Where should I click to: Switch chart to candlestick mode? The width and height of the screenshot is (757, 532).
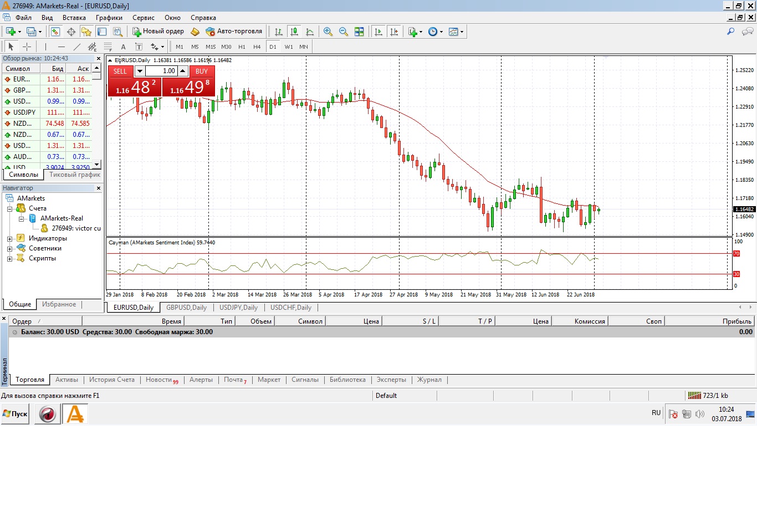click(294, 32)
